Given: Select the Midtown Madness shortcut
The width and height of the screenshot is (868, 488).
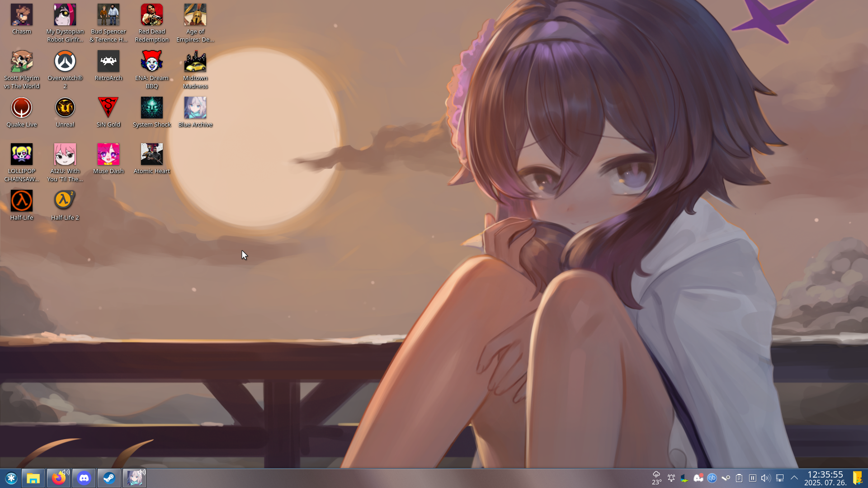Looking at the screenshot, I should point(195,70).
